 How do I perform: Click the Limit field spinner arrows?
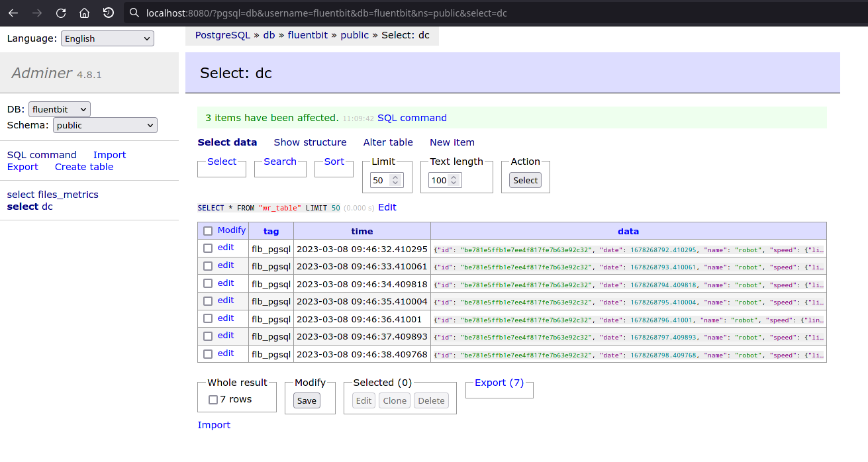tap(396, 180)
